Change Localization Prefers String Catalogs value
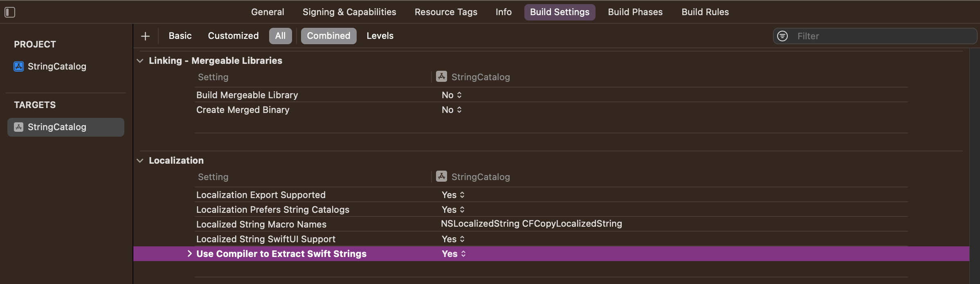 [x=453, y=210]
